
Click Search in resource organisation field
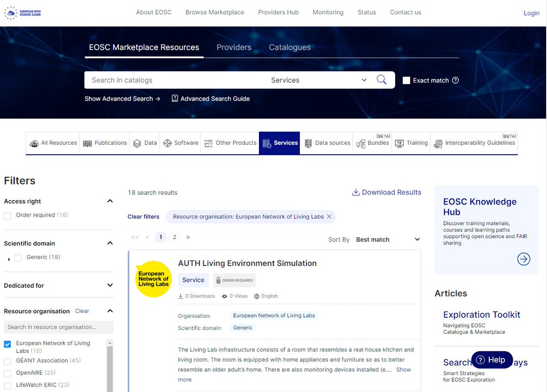59,327
